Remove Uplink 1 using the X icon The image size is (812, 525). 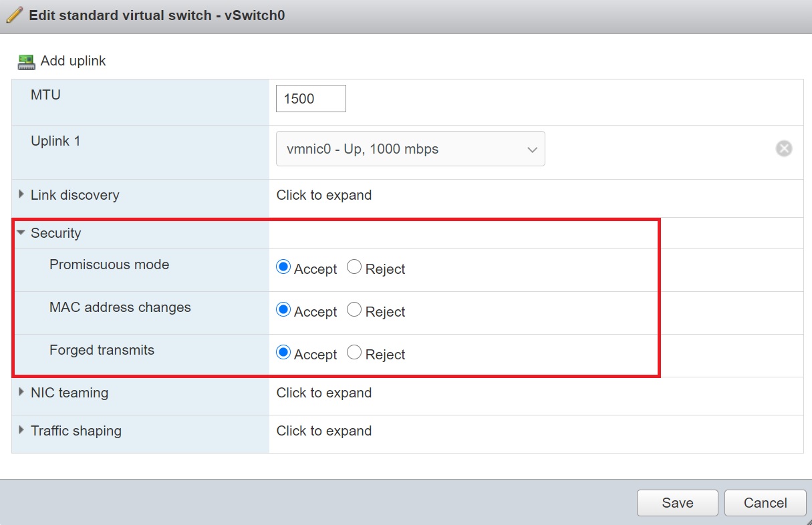784,148
